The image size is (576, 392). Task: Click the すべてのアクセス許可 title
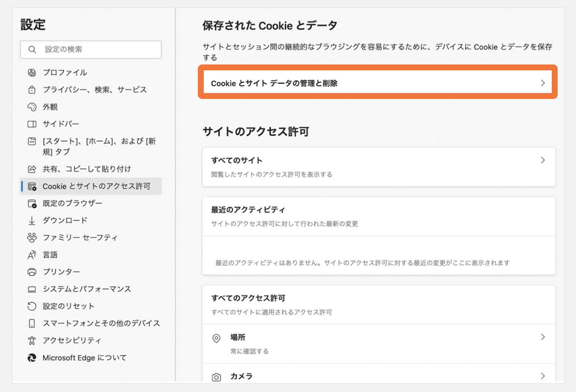248,298
